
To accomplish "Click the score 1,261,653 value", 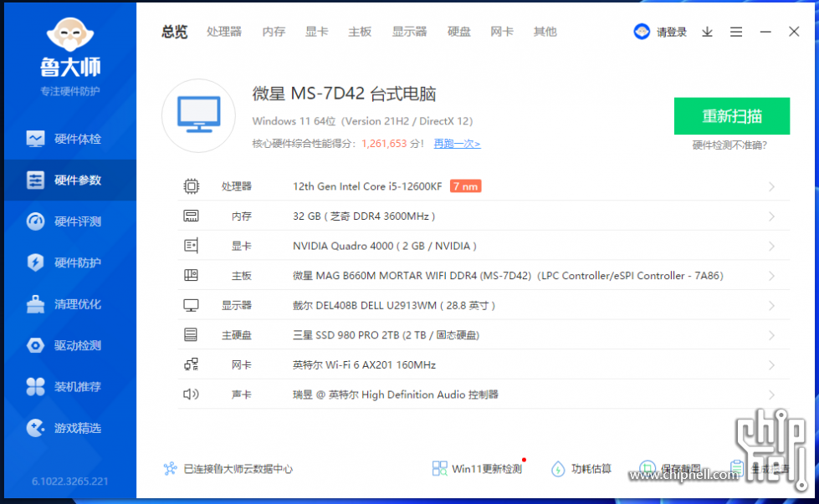I will tap(384, 144).
